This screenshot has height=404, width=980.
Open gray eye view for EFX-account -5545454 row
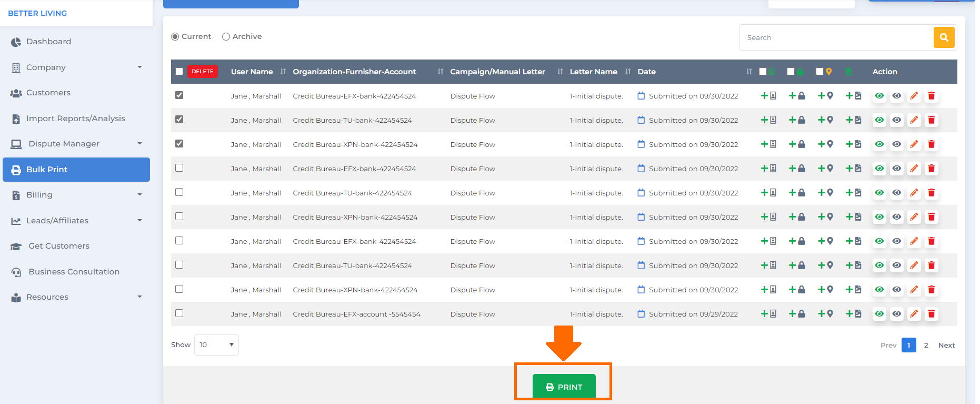pyautogui.click(x=897, y=314)
